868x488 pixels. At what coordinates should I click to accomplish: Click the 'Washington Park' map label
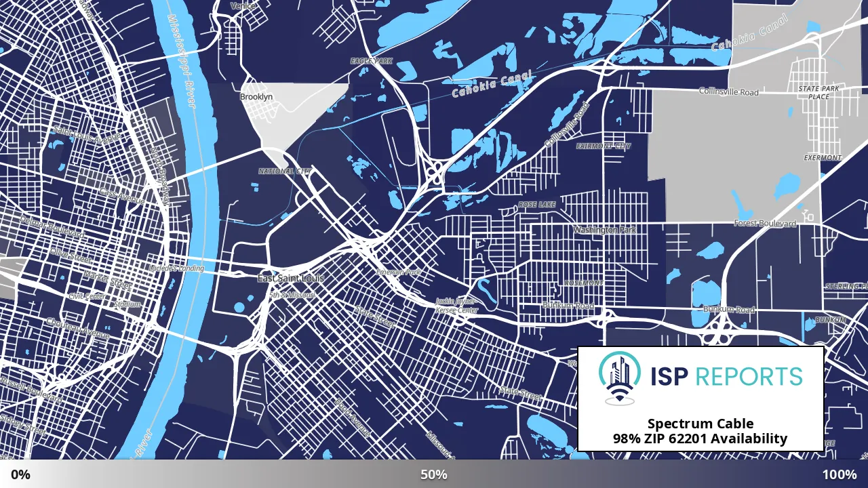click(x=605, y=230)
